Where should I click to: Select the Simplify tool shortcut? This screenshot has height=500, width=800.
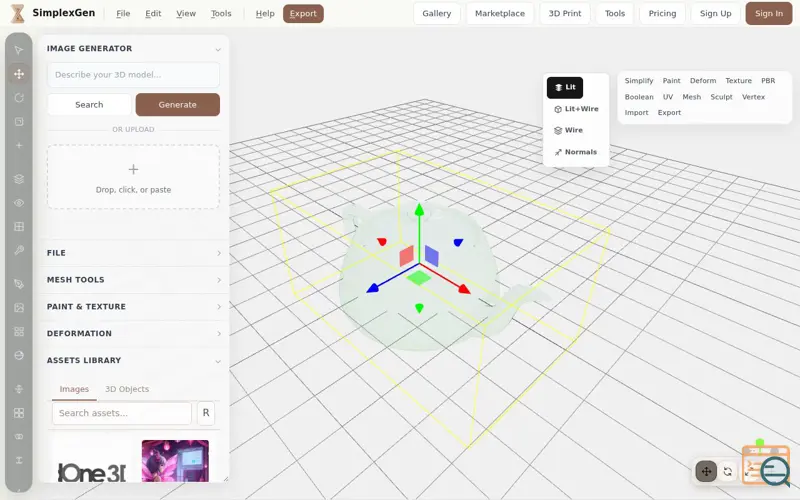coord(639,81)
